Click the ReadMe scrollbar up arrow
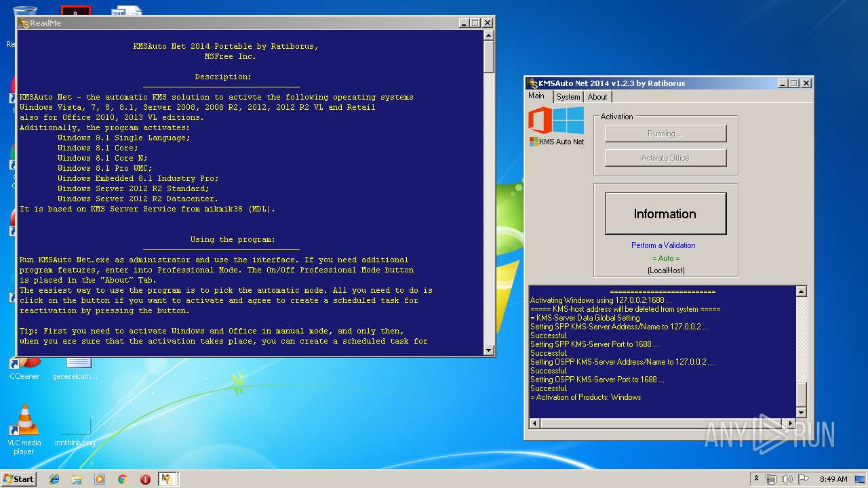868x488 pixels. 488,35
